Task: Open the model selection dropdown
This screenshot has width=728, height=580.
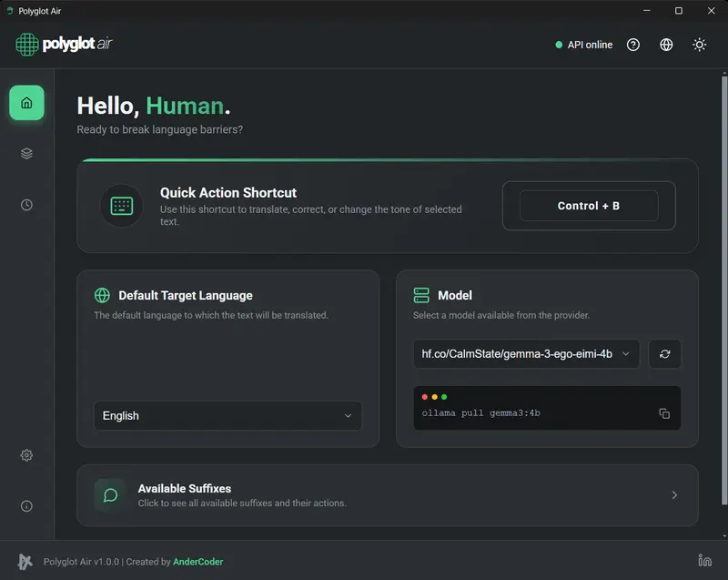Action: click(x=526, y=354)
